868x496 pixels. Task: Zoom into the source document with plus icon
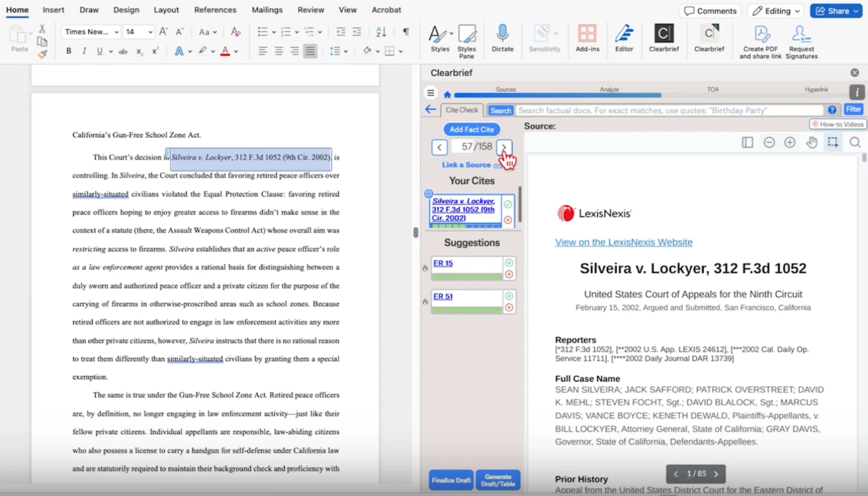point(790,142)
